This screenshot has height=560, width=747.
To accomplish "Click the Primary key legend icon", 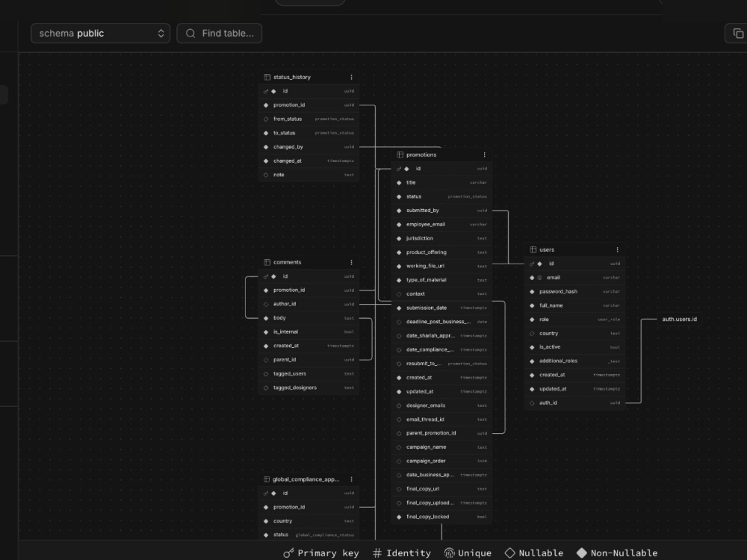I will [x=288, y=553].
